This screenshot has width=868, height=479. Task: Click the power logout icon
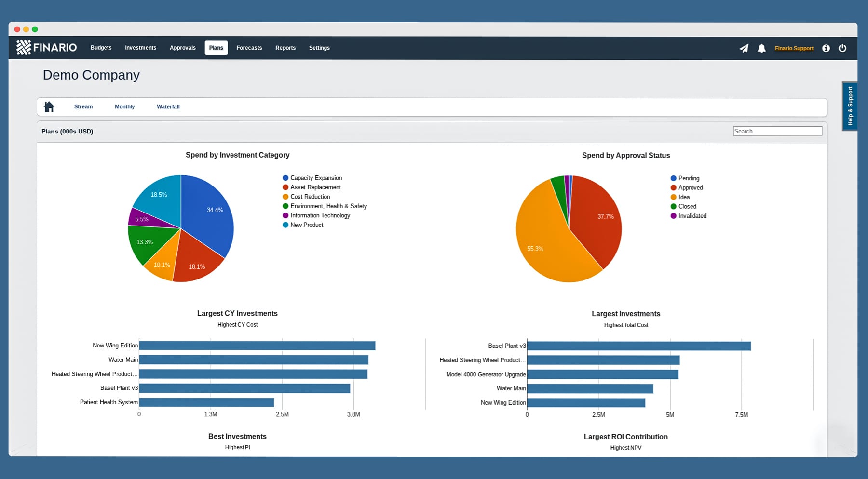[x=842, y=48]
